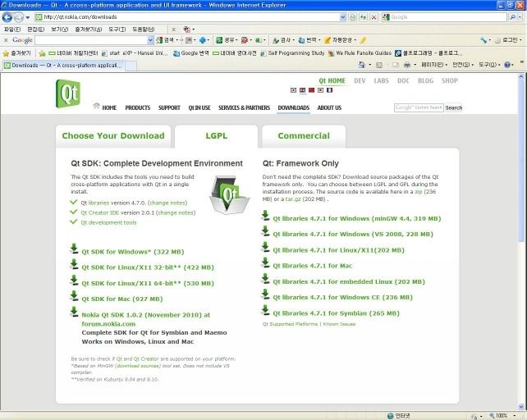The image size is (527, 420).
Task: Click download arrow beside Nokia Qt SDK 1.0.2
Action: point(74,312)
